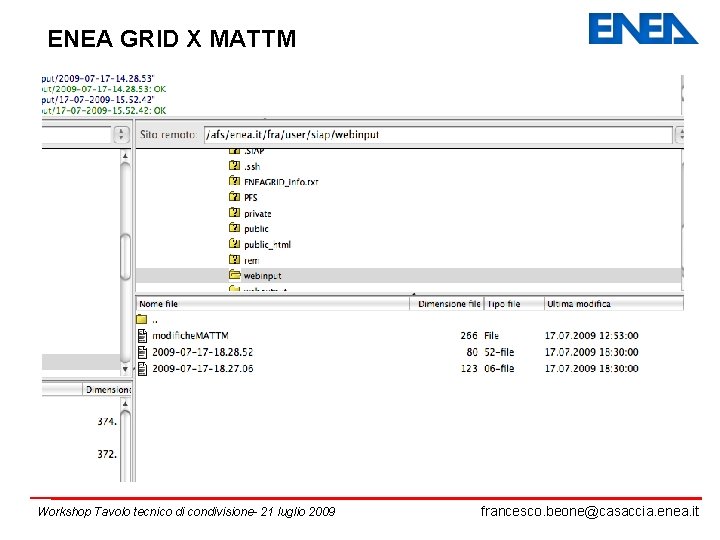720x540 pixels.
Task: Click size value 80
Action: [x=472, y=352]
